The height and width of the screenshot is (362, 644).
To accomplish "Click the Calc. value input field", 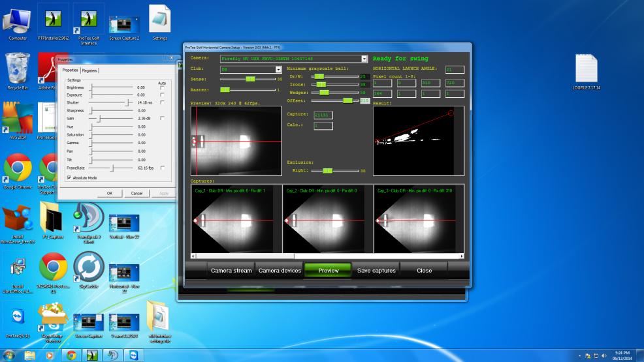I will click(x=323, y=126).
